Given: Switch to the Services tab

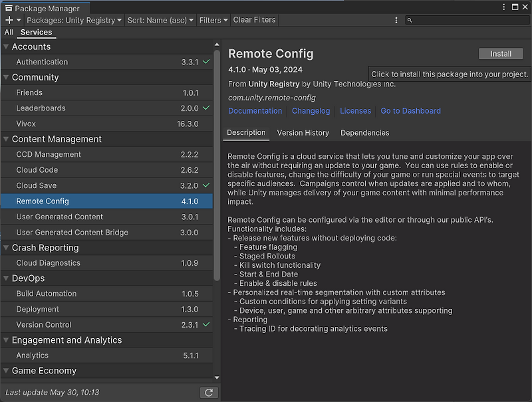Looking at the screenshot, I should pyautogui.click(x=37, y=32).
